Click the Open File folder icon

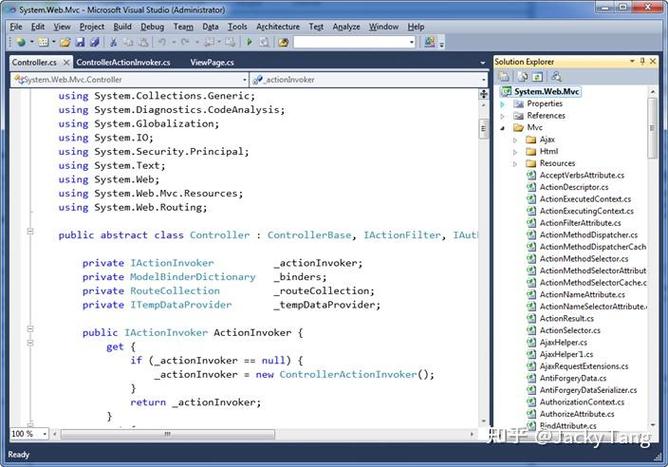click(x=65, y=42)
